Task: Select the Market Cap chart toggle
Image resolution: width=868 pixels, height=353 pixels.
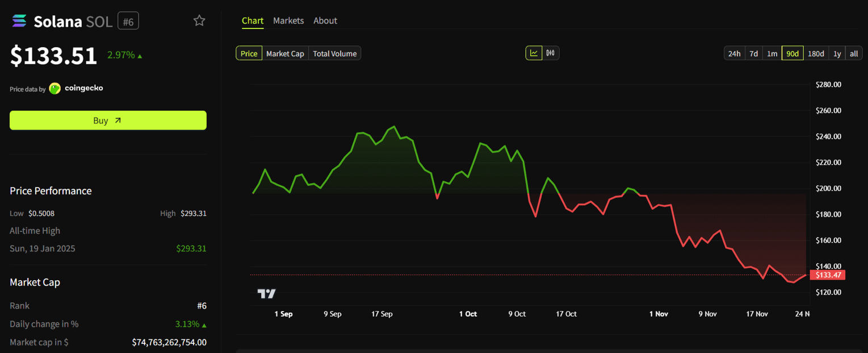Action: [x=285, y=53]
